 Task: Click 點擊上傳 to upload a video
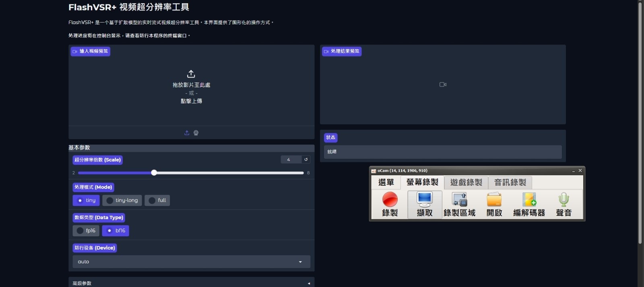pyautogui.click(x=191, y=101)
